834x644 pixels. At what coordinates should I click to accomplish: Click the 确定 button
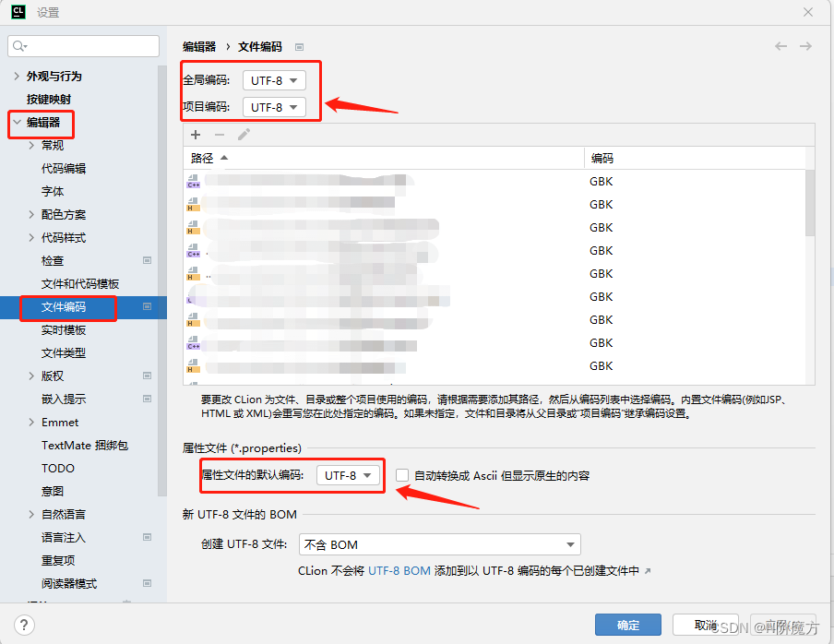coord(628,625)
